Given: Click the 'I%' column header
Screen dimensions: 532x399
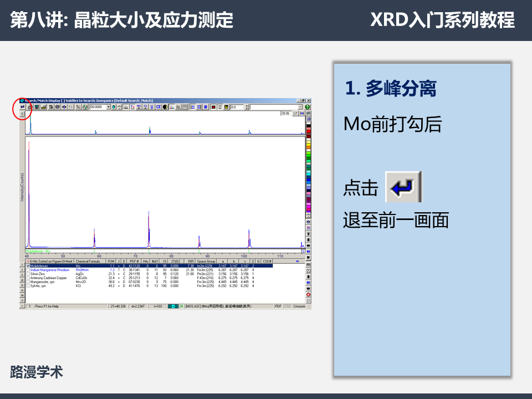Looking at the screenshot, I should coord(163,261).
